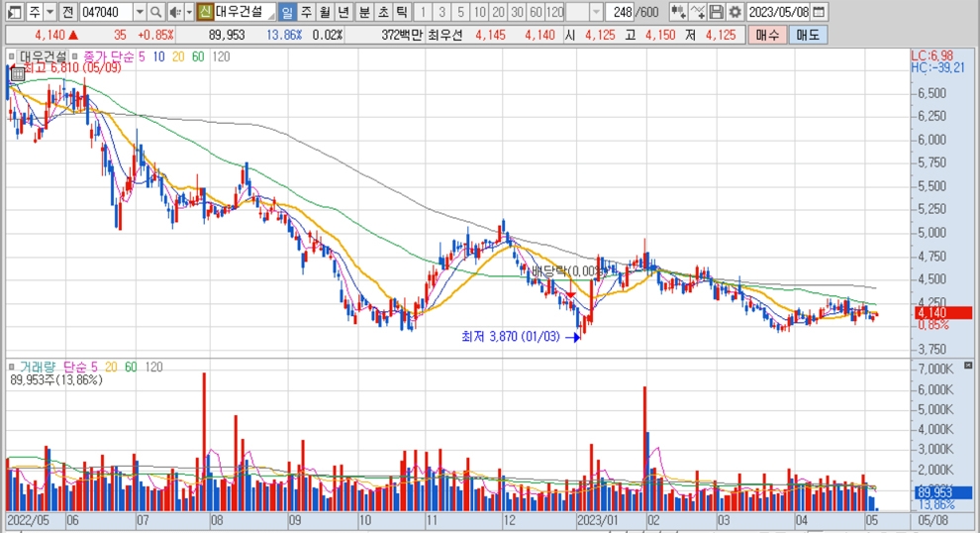Screen dimensions: 980x533
Task: Toggle the 거래량 volume indicator checkbox
Action: point(13,366)
